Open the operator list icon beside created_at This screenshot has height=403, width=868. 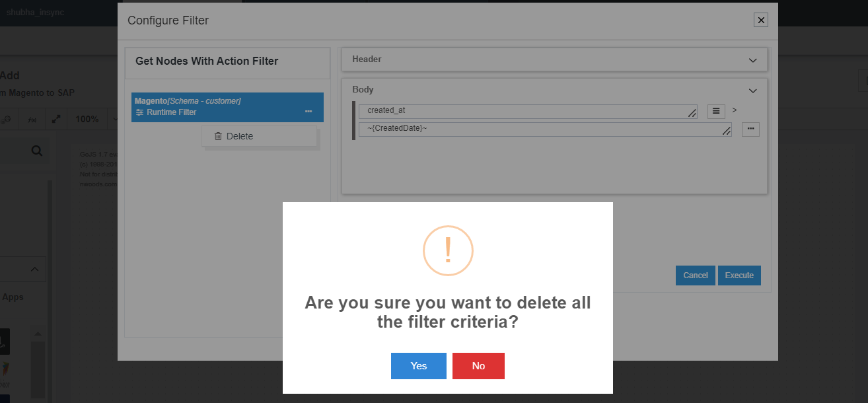pyautogui.click(x=716, y=111)
